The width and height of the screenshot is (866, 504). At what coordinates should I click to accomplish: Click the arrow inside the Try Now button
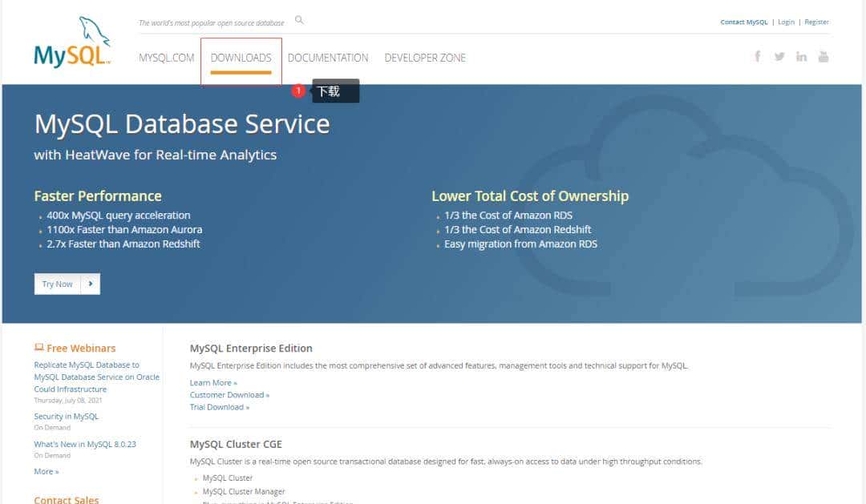[92, 284]
